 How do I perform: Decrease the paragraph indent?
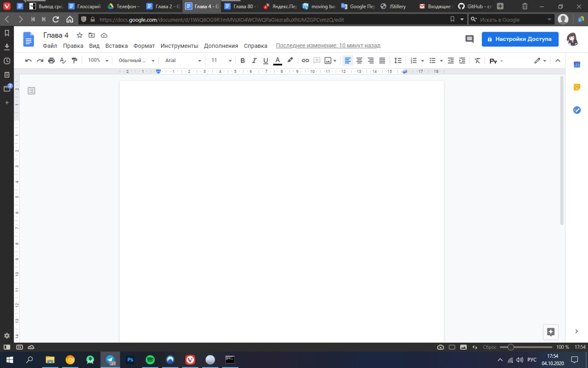[451, 60]
